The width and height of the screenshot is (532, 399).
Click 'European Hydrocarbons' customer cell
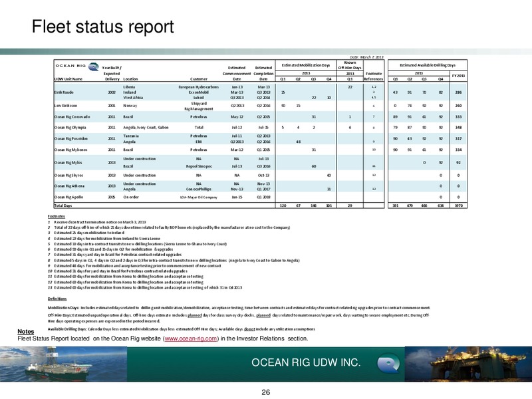[199, 87]
